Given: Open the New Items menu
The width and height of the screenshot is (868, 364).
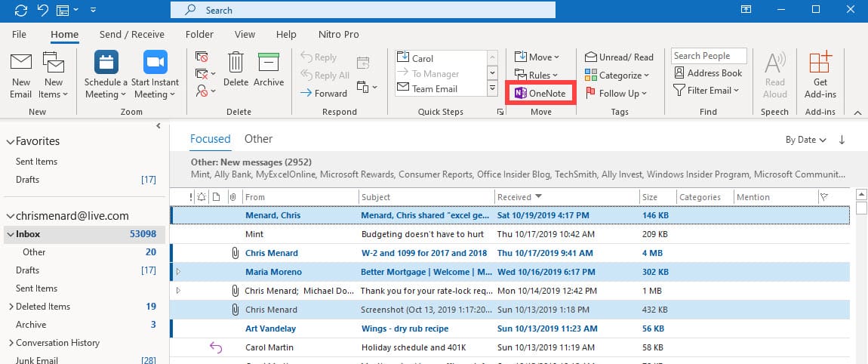Looking at the screenshot, I should [53, 76].
